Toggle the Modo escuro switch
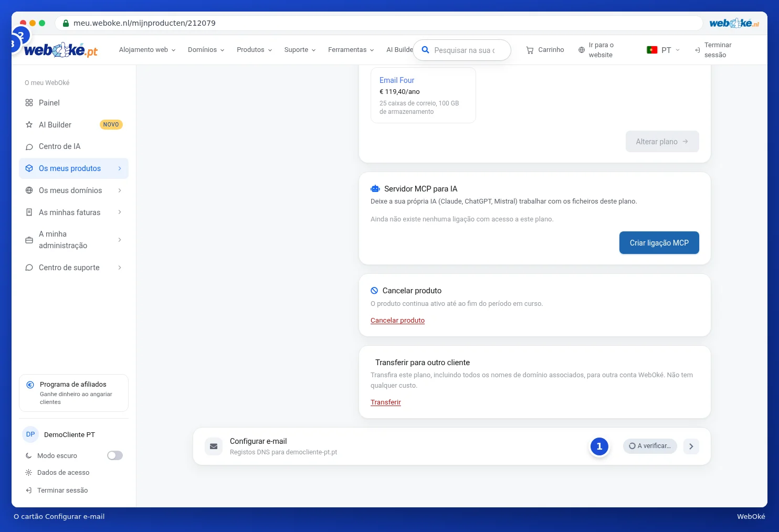 click(115, 455)
